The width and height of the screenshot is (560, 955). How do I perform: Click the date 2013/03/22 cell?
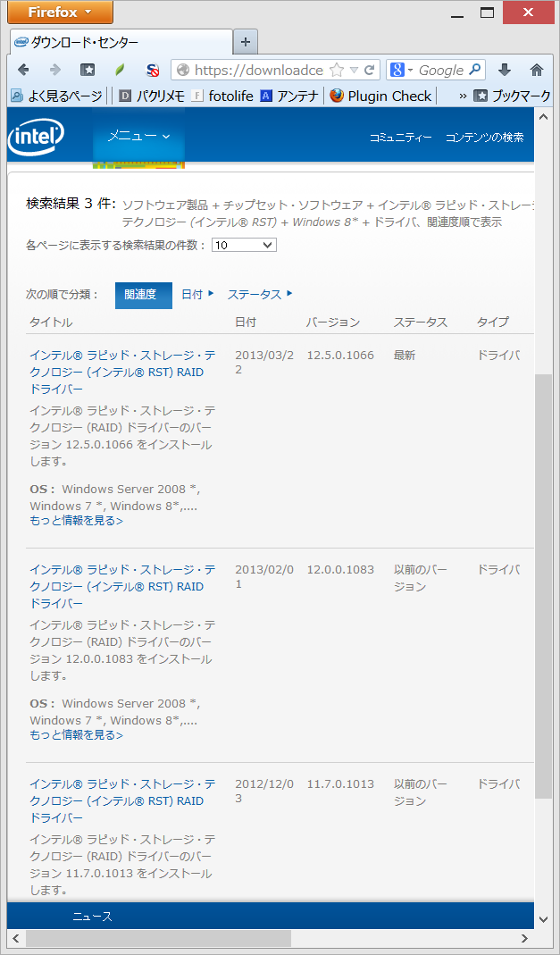[x=264, y=363]
